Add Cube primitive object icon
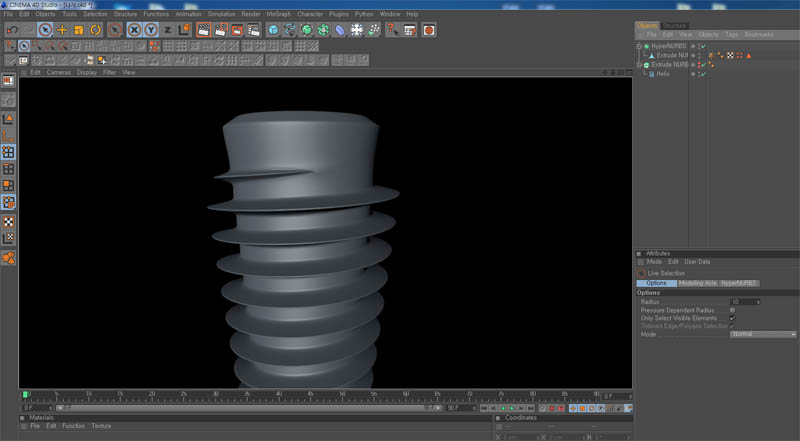The image size is (800, 441). point(273,30)
